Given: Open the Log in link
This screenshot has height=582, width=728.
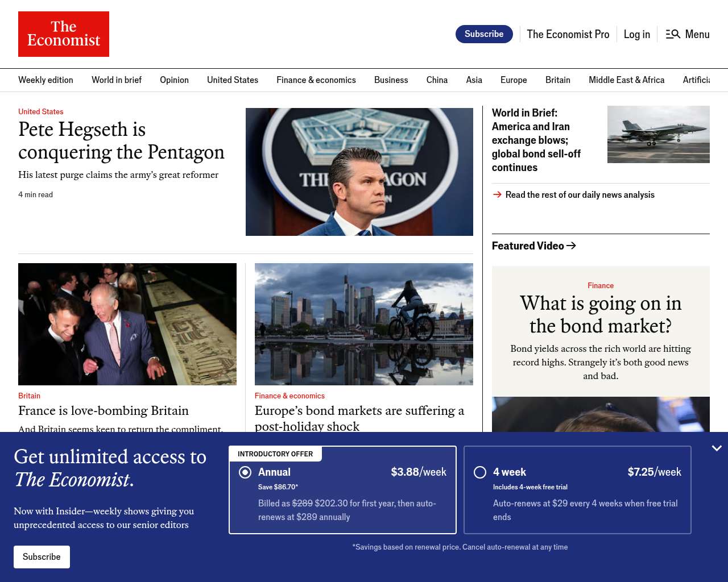Looking at the screenshot, I should [637, 34].
